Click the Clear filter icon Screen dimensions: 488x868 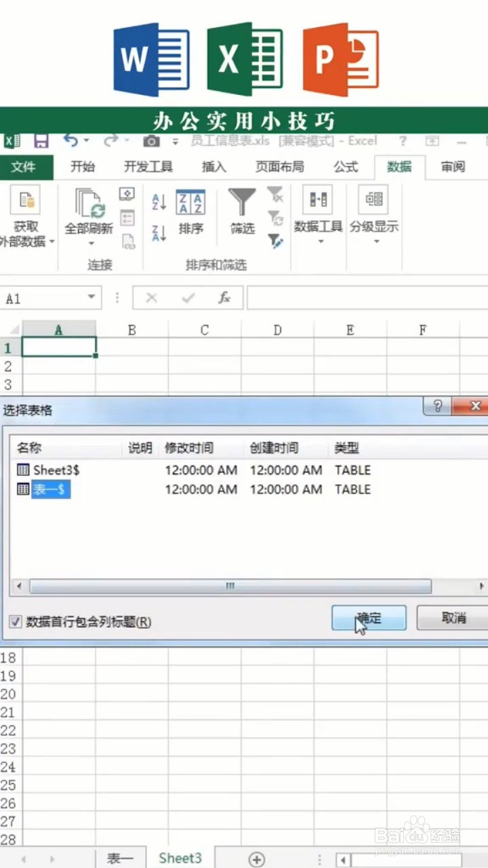click(275, 195)
